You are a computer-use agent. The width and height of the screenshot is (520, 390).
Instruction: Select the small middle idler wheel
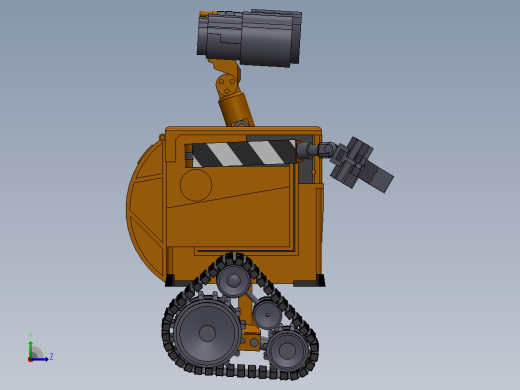pyautogui.click(x=267, y=314)
